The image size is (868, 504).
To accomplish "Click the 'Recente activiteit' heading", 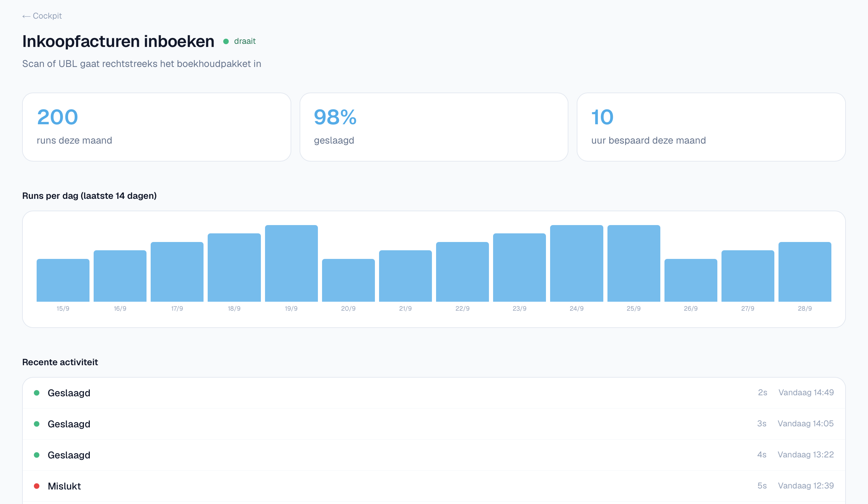I will [60, 362].
